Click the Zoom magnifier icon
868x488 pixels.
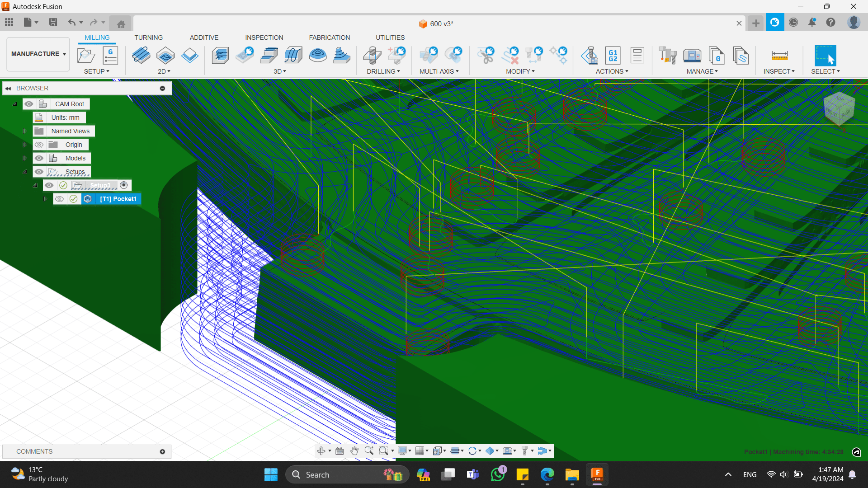(x=369, y=450)
